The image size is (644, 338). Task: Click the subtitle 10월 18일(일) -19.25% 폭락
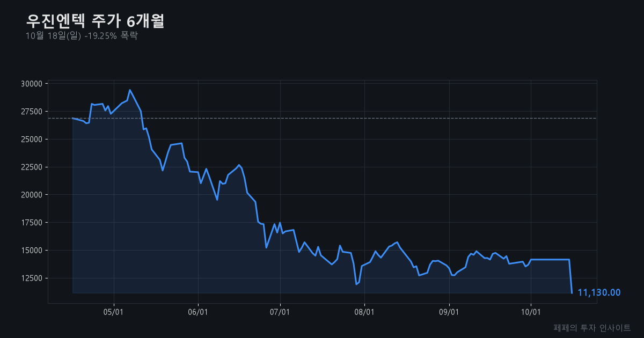[82, 36]
